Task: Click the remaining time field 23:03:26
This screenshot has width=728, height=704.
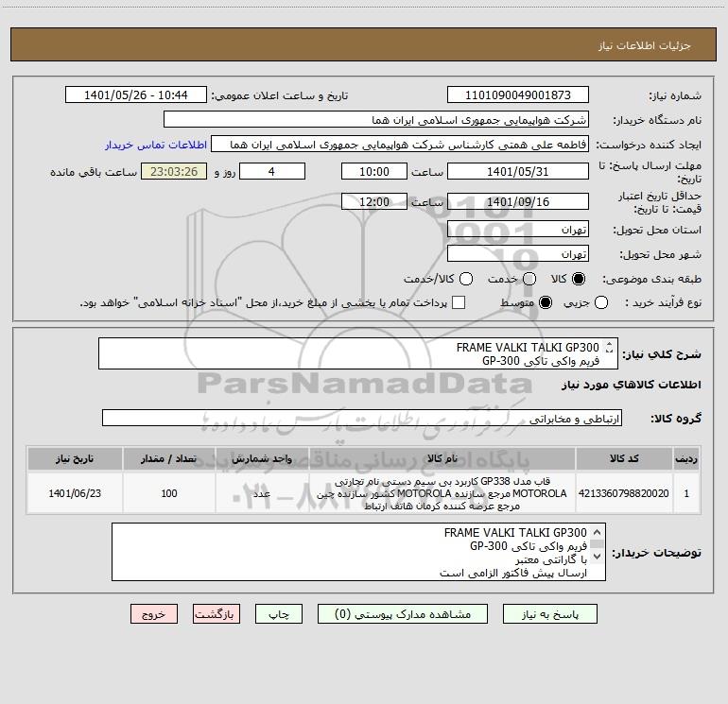Action: click(174, 171)
